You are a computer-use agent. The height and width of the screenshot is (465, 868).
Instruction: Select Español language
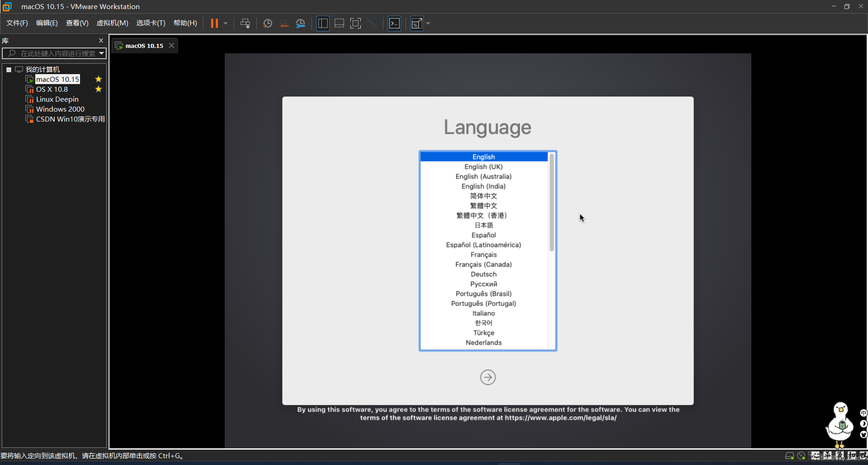(x=484, y=235)
